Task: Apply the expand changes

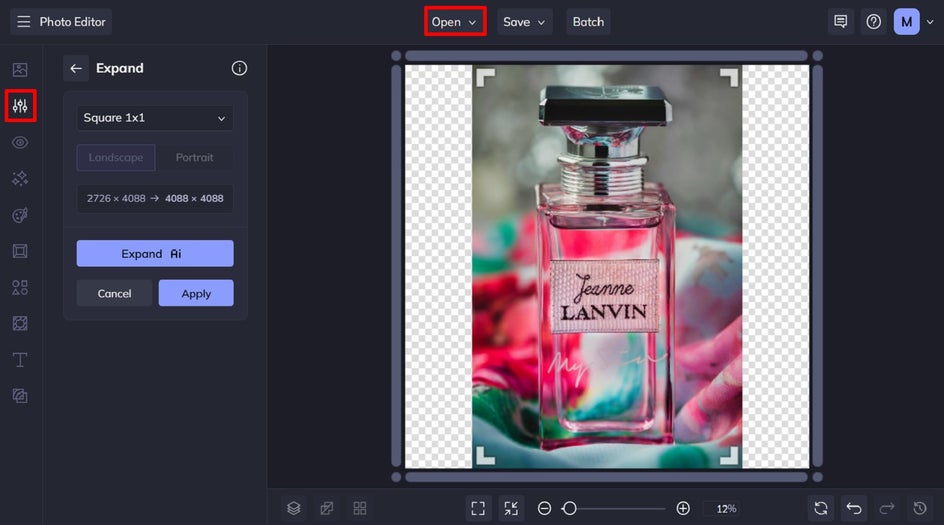Action: click(196, 293)
